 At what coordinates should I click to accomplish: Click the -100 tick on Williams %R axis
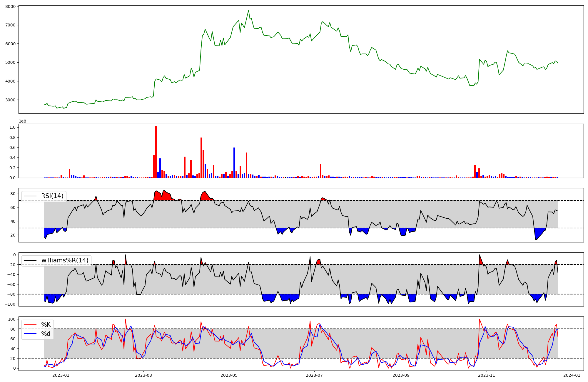click(10, 304)
